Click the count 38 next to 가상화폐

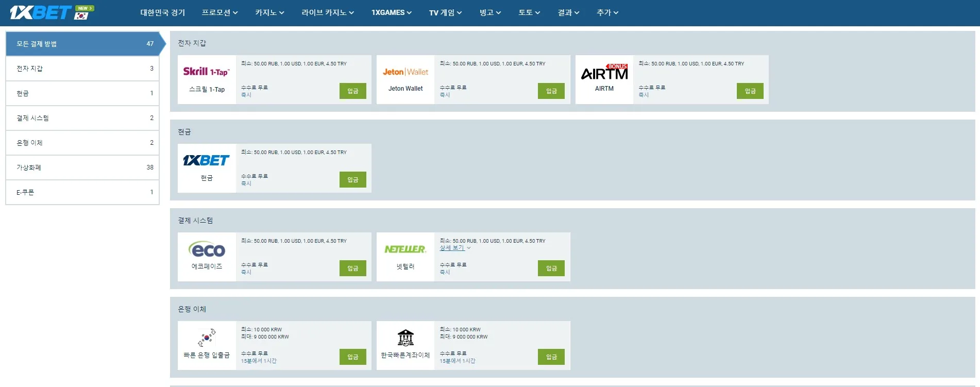[x=150, y=167]
